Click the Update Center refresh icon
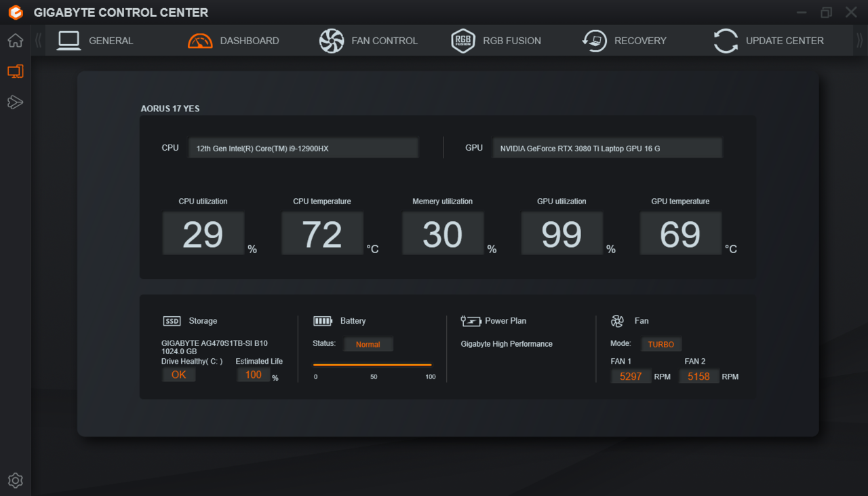The width and height of the screenshot is (868, 496). [726, 41]
